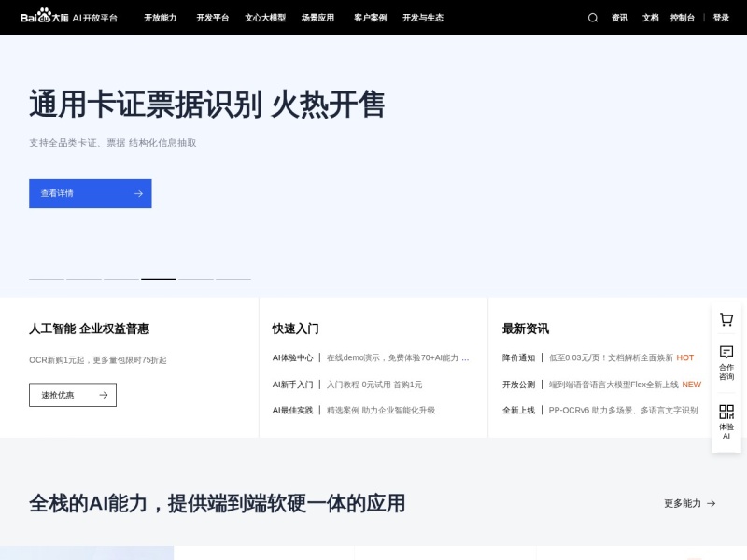Click subtitle 支持全品类卡证、票据 结构化信息抽取
Image resolution: width=747 pixels, height=560 pixels.
tap(112, 143)
